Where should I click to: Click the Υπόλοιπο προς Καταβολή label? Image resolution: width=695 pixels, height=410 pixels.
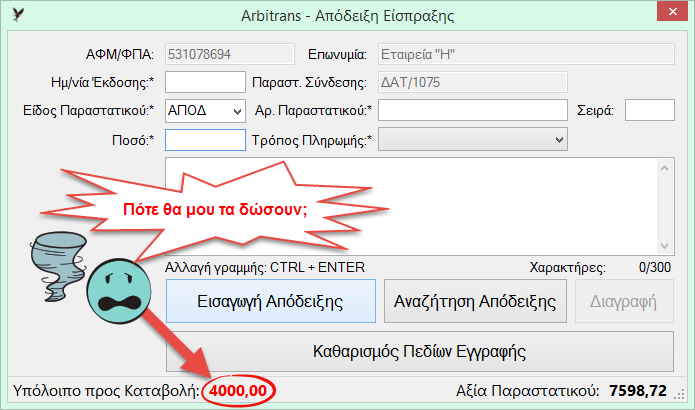(106, 391)
